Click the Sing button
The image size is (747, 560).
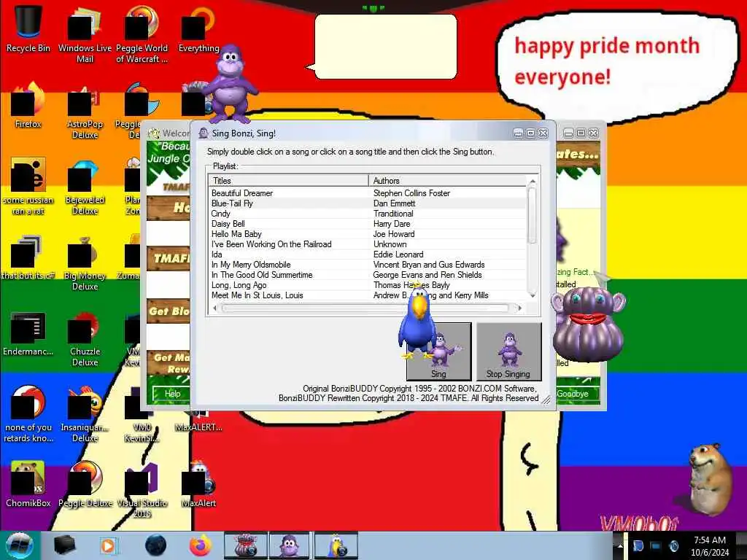[438, 351]
